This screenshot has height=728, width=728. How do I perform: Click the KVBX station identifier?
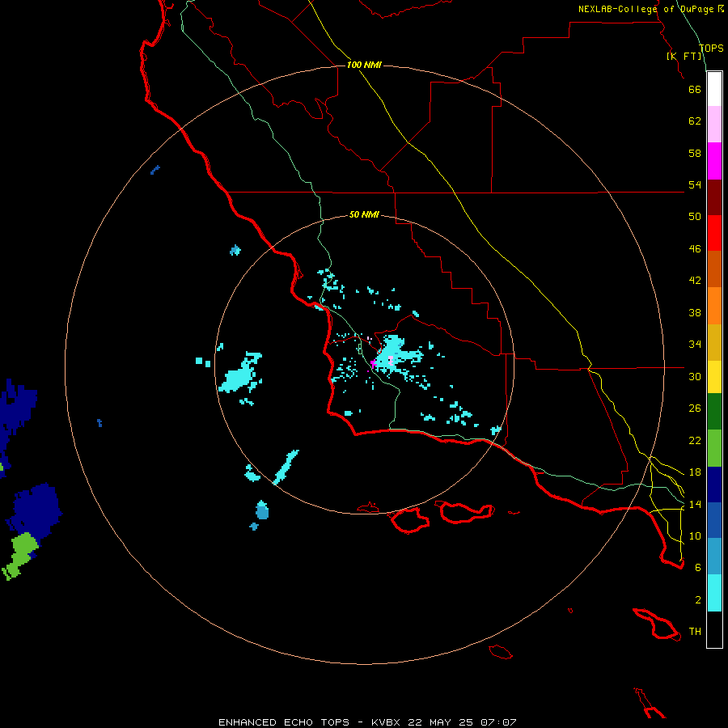pos(385,722)
